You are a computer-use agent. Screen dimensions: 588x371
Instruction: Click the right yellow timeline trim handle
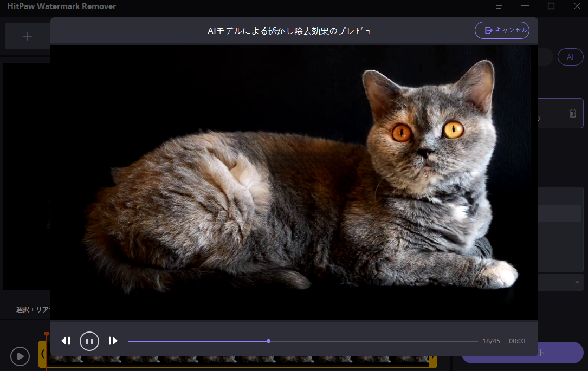(433, 361)
